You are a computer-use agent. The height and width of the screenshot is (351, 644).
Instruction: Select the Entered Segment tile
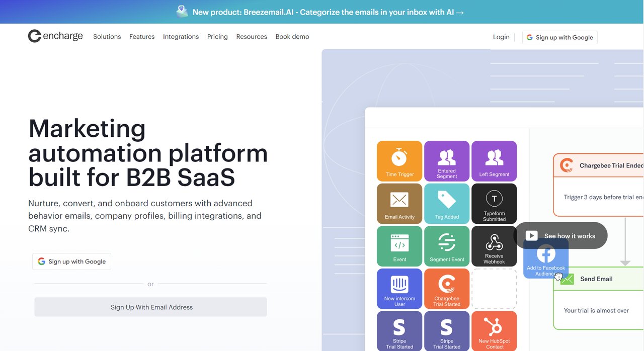447,161
